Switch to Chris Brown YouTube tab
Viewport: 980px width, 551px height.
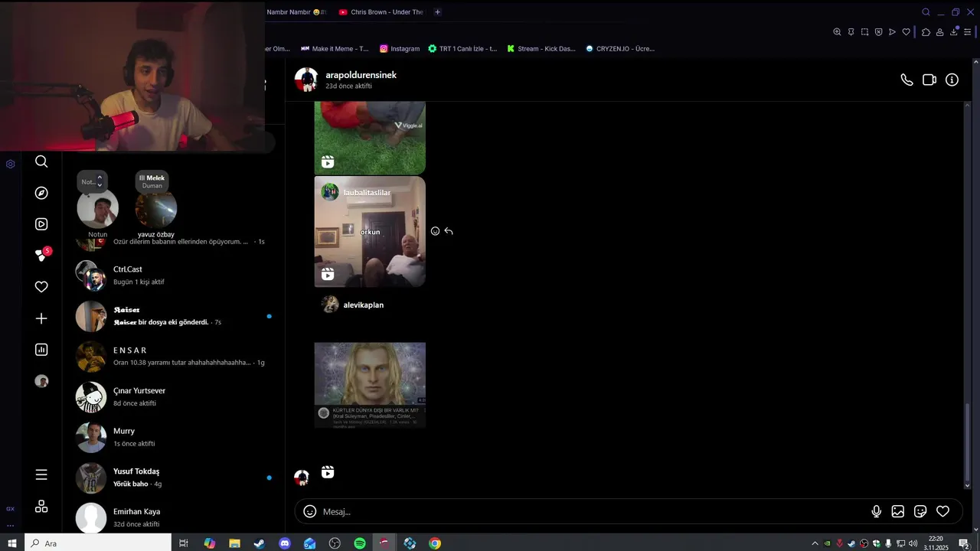381,11
